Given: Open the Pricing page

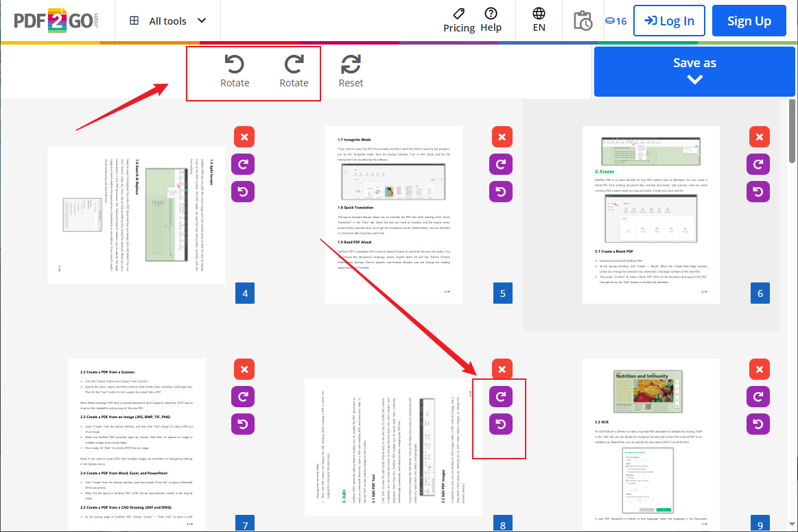Looking at the screenshot, I should coord(459,21).
